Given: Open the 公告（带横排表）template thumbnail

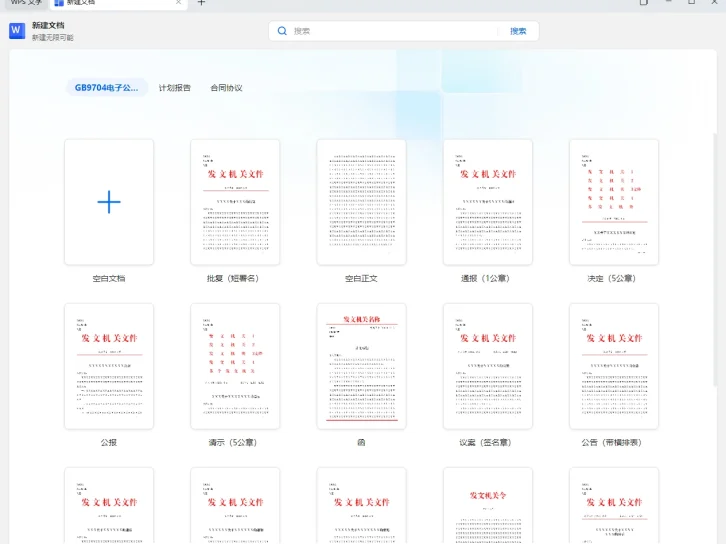Looking at the screenshot, I should (614, 366).
